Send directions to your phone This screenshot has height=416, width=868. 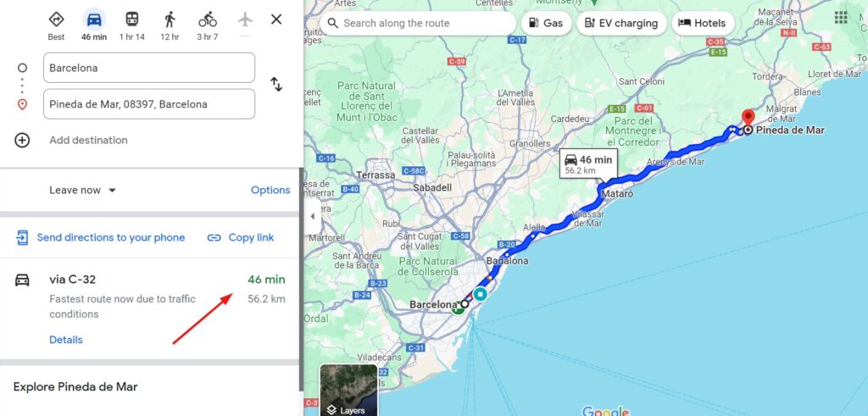pos(100,238)
